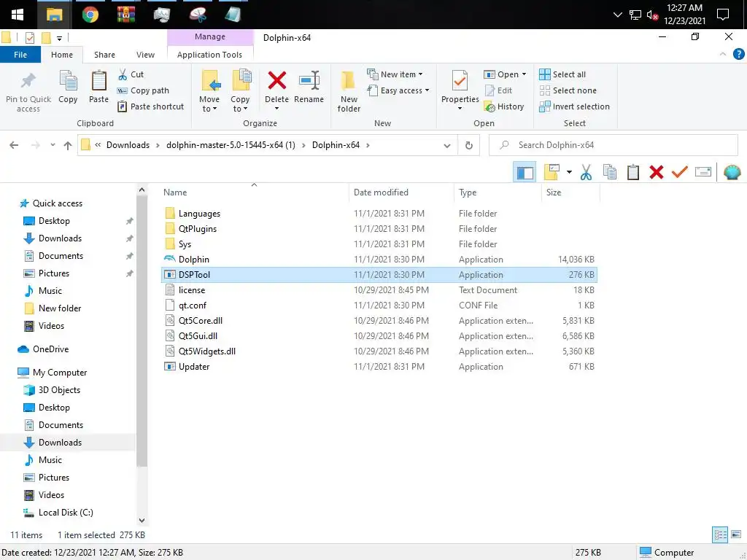Click the History button in ribbon

504,106
